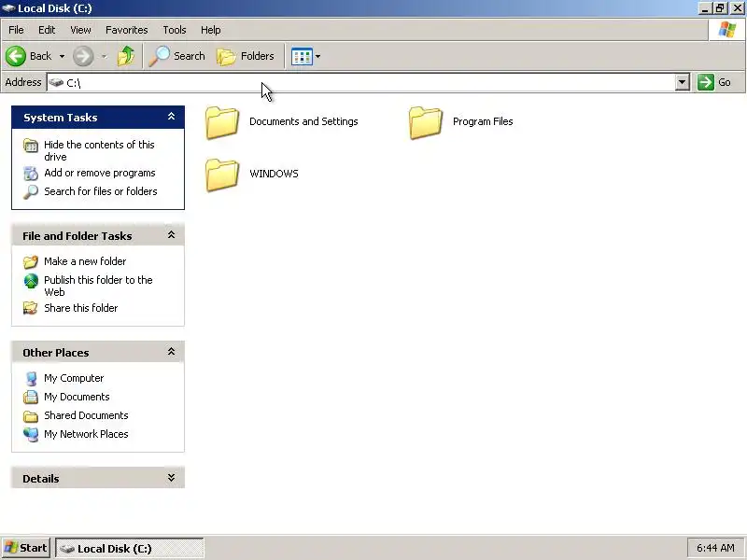Click the Details header title
The height and width of the screenshot is (560, 747).
41,479
